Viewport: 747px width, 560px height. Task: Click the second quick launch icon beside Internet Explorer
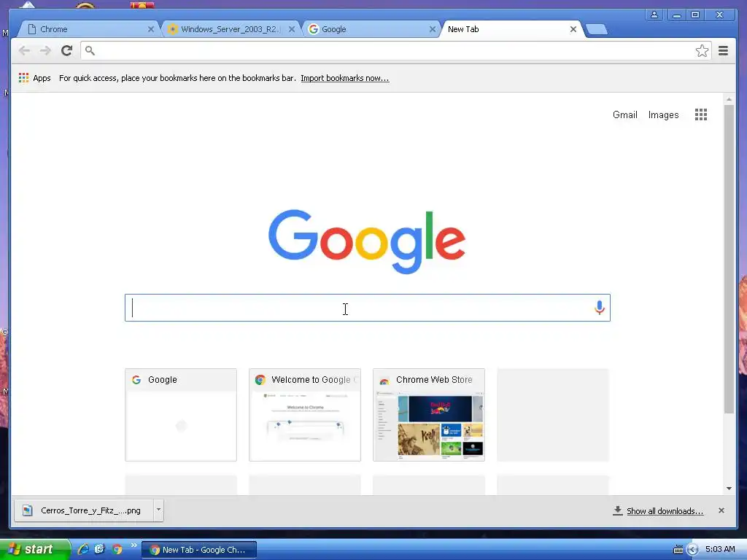point(99,549)
